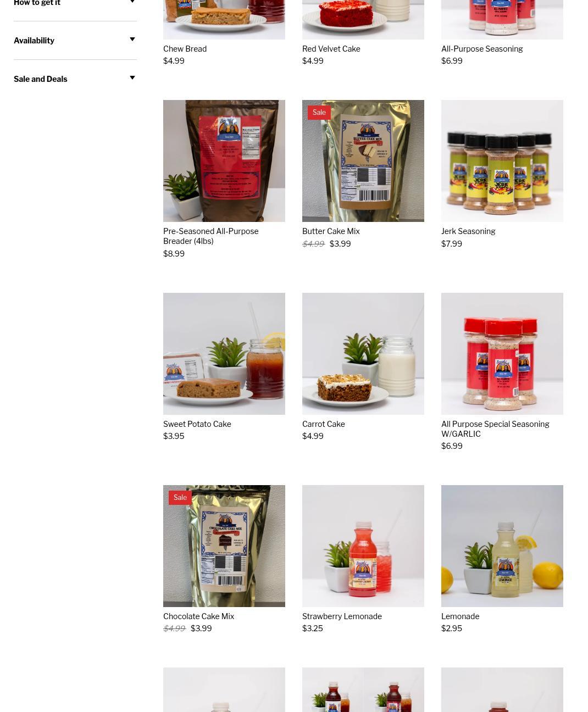Select the Availability filter heading
The width and height of the screenshot is (588, 712).
click(x=34, y=41)
